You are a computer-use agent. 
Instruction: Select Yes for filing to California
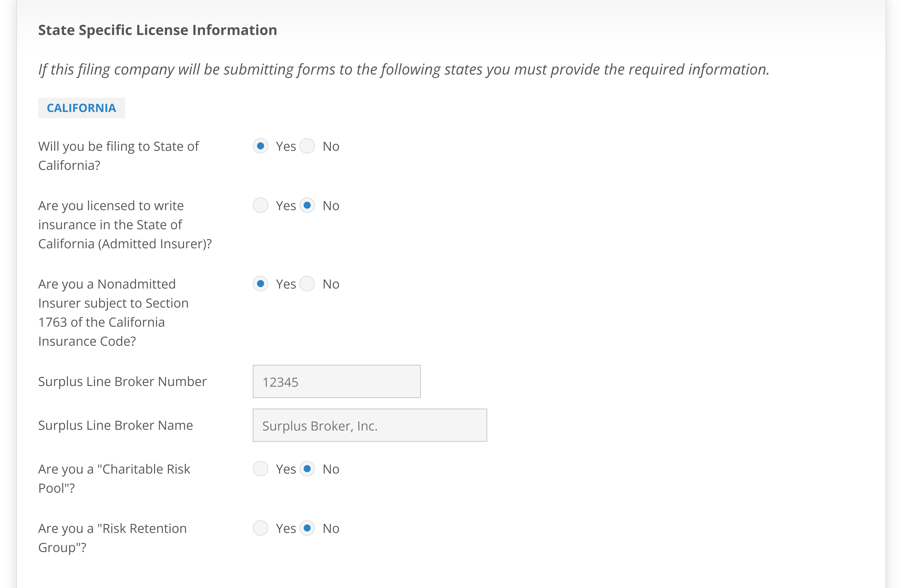pyautogui.click(x=261, y=146)
